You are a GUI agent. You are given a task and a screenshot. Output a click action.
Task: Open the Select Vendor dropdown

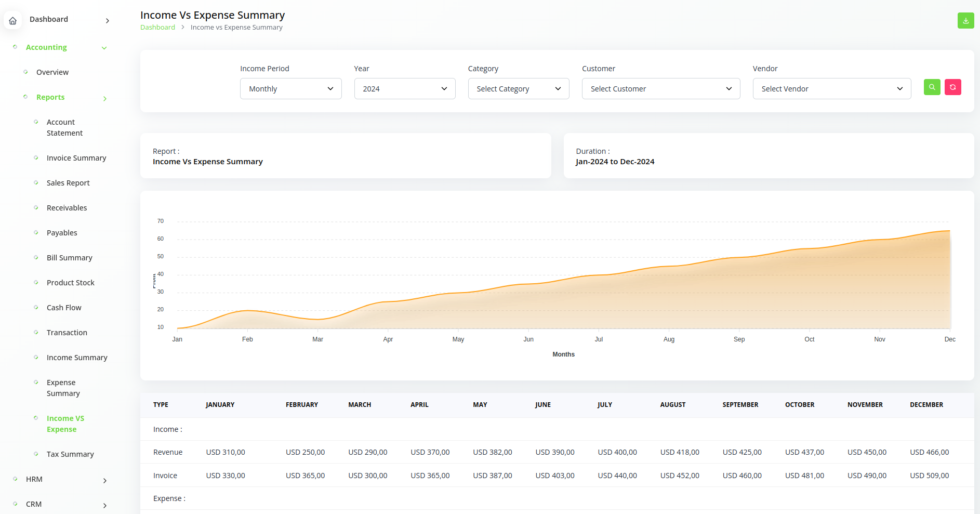tap(831, 89)
